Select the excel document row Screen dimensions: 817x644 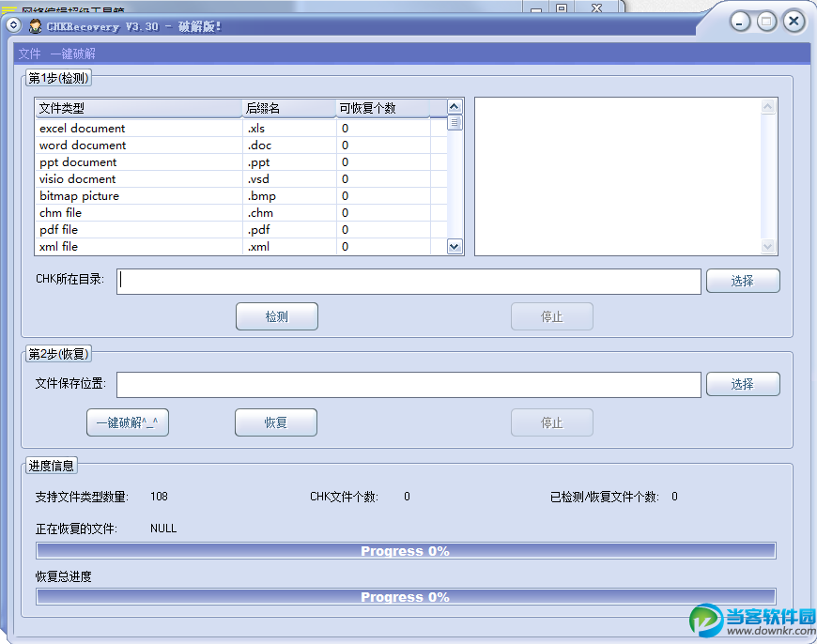240,129
